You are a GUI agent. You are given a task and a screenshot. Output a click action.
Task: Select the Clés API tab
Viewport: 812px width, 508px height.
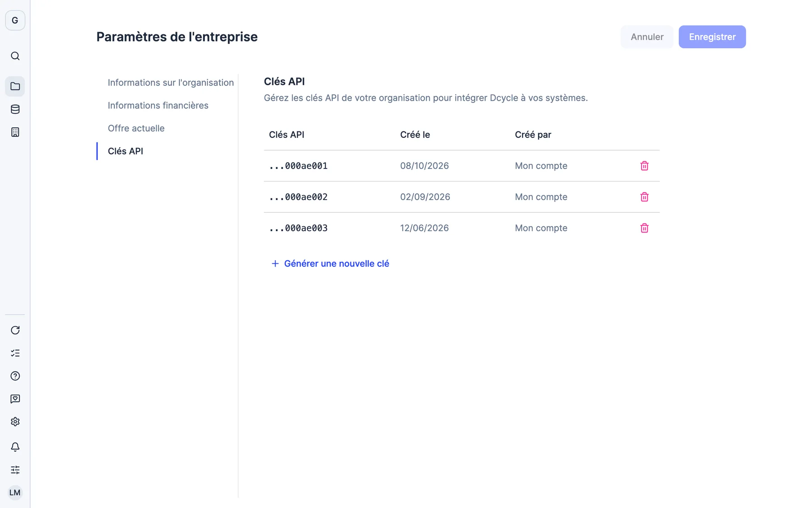pos(125,151)
